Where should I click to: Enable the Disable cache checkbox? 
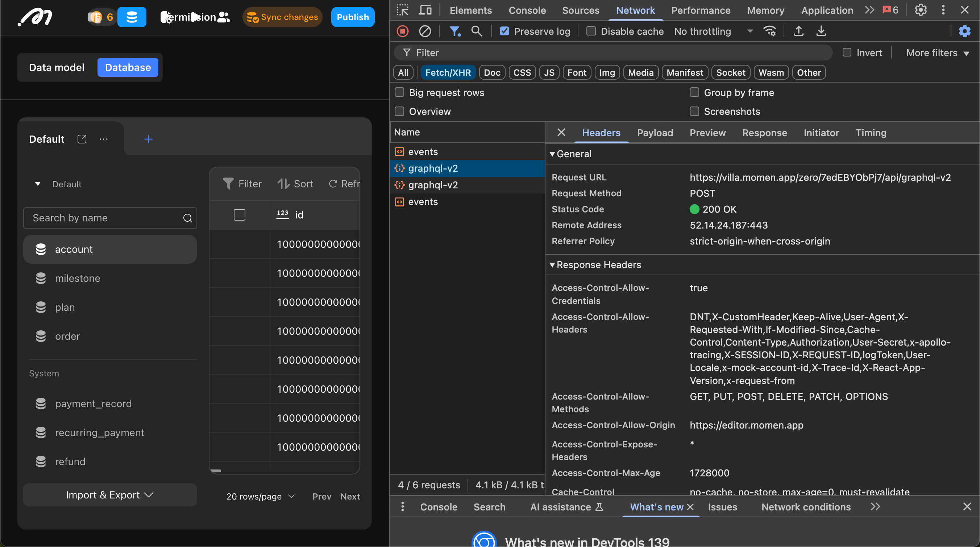tap(591, 31)
